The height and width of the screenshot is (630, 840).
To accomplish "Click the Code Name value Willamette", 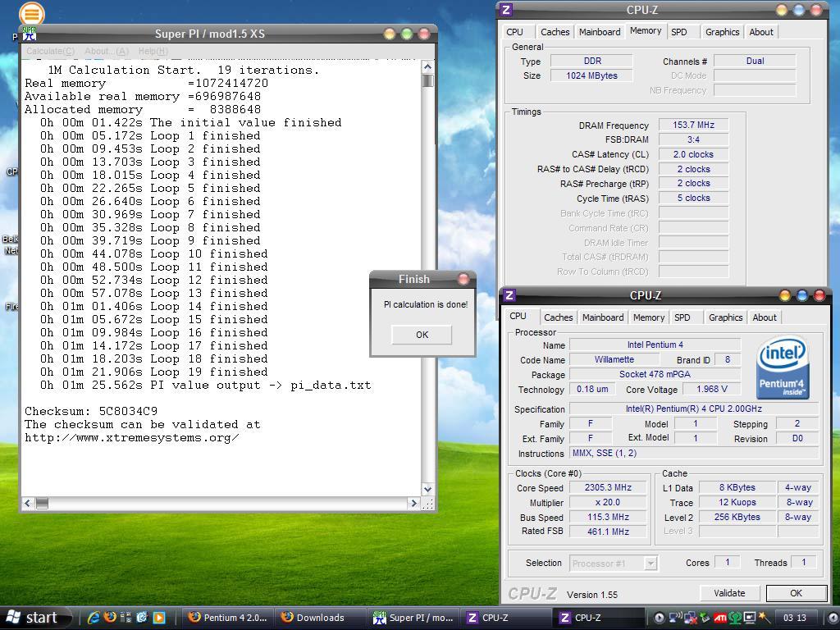I will coord(614,359).
